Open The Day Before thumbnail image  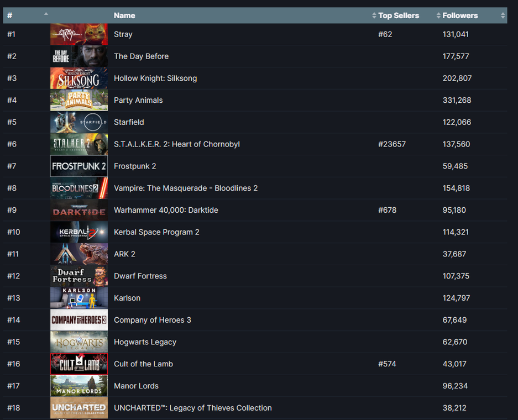79,56
